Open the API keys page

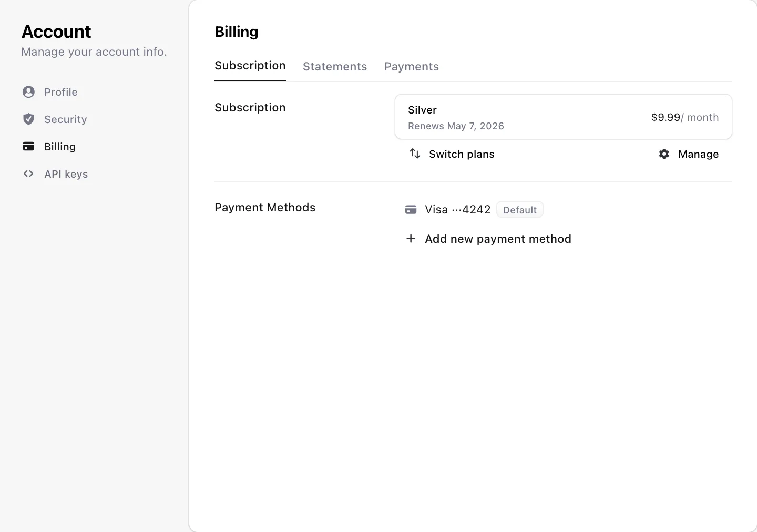click(x=56, y=174)
